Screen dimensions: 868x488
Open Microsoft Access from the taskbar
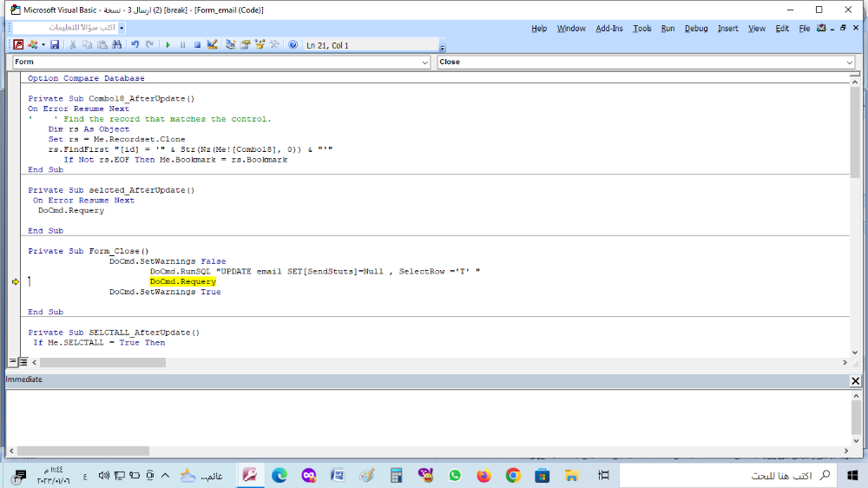click(250, 475)
